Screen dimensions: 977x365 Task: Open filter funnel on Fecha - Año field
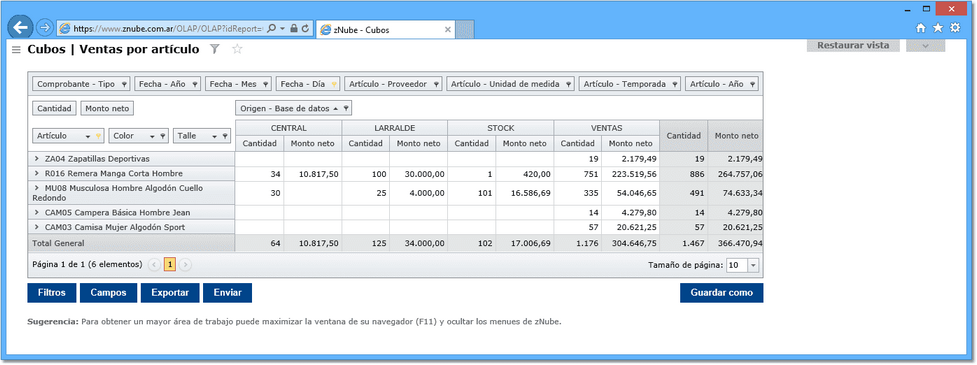[195, 84]
